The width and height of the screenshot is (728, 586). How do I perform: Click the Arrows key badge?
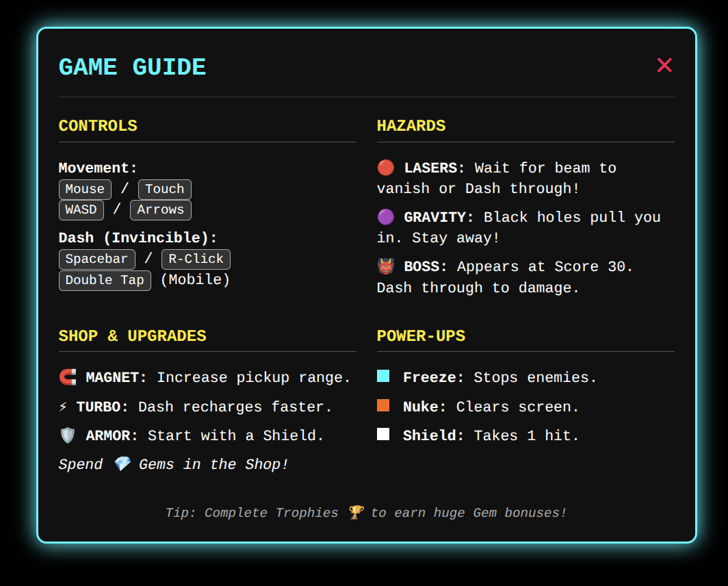(x=160, y=210)
